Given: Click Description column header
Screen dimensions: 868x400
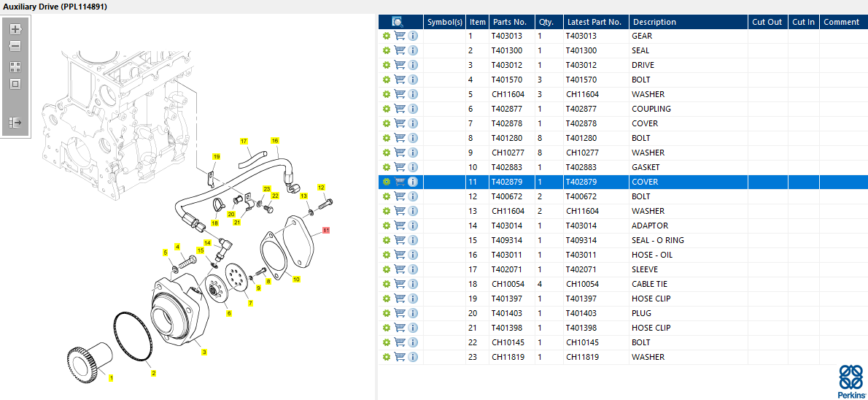Looking at the screenshot, I should point(688,22).
